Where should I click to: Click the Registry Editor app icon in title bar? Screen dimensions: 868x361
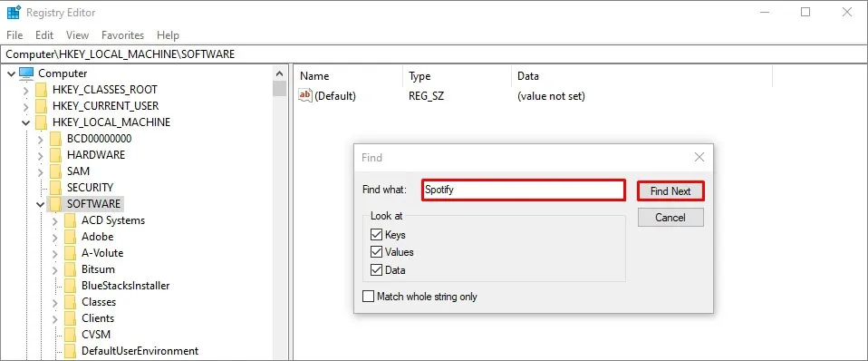click(14, 12)
